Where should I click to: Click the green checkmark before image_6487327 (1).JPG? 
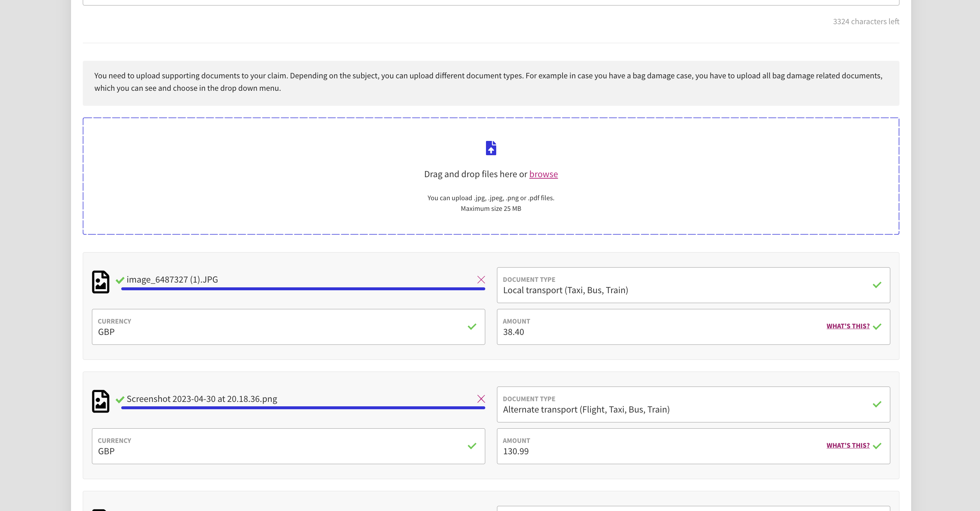[120, 281]
